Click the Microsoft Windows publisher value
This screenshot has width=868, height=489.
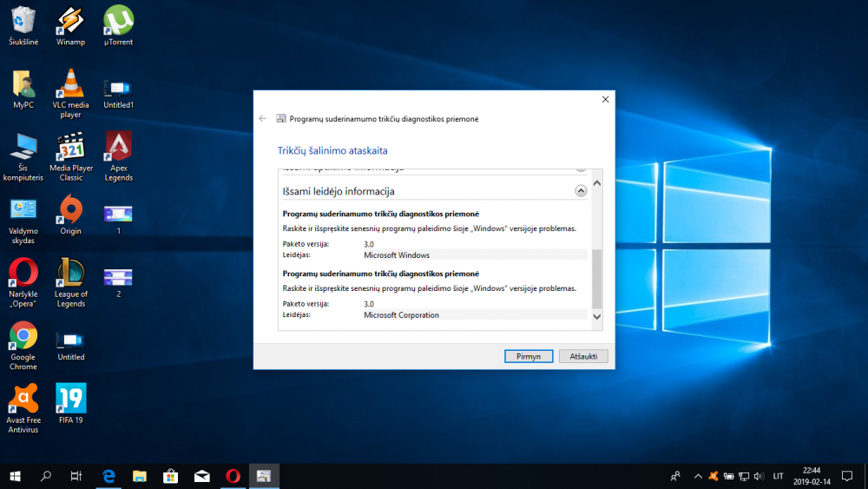click(397, 255)
